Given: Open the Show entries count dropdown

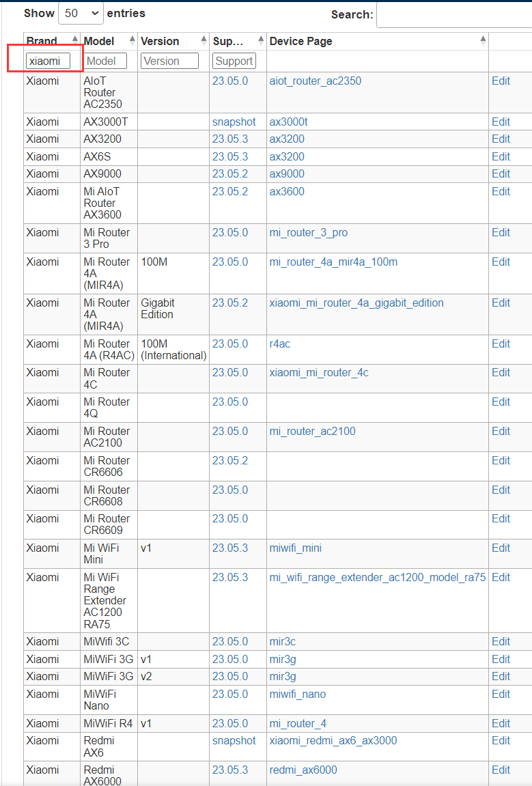Looking at the screenshot, I should (x=81, y=13).
